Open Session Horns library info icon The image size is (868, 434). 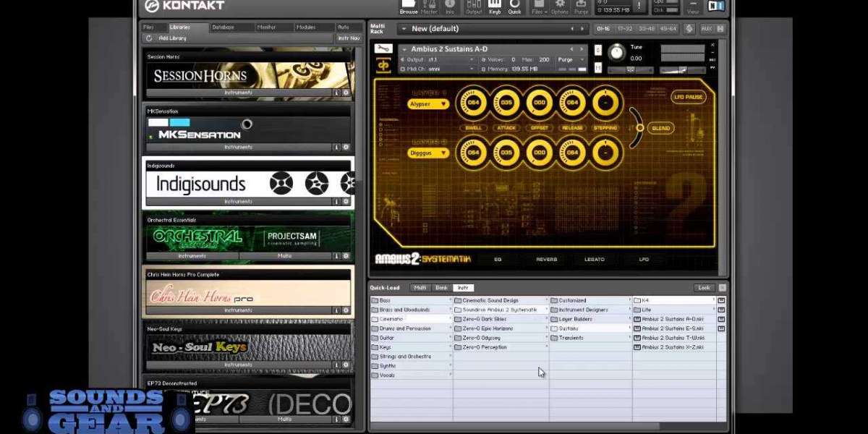336,93
